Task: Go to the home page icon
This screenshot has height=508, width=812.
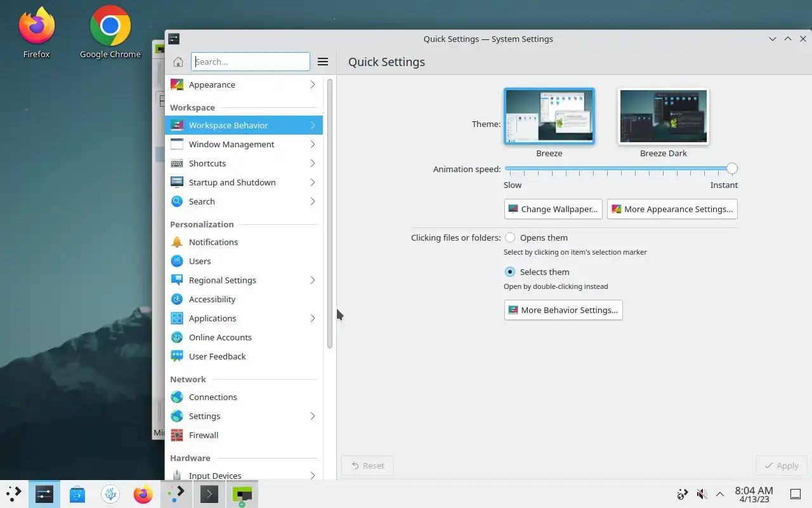Action: pyautogui.click(x=178, y=62)
